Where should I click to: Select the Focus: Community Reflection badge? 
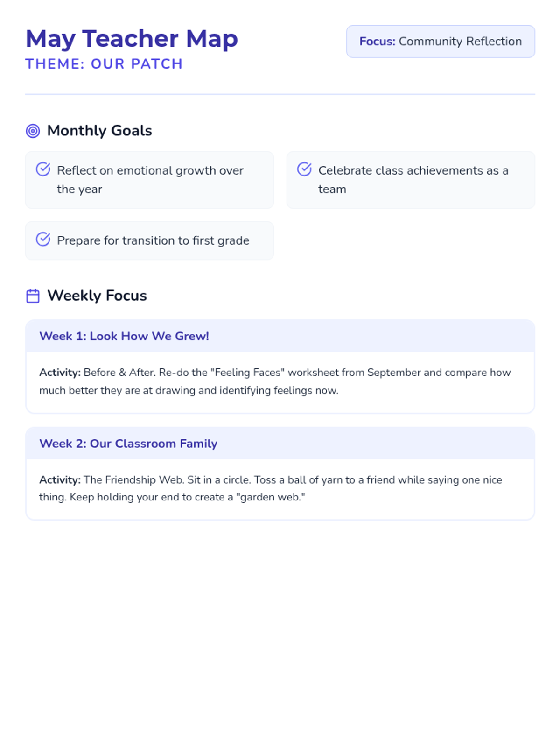pyautogui.click(x=440, y=42)
